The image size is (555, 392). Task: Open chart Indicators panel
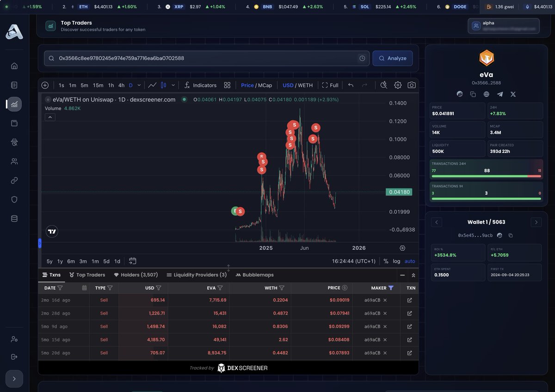point(201,85)
